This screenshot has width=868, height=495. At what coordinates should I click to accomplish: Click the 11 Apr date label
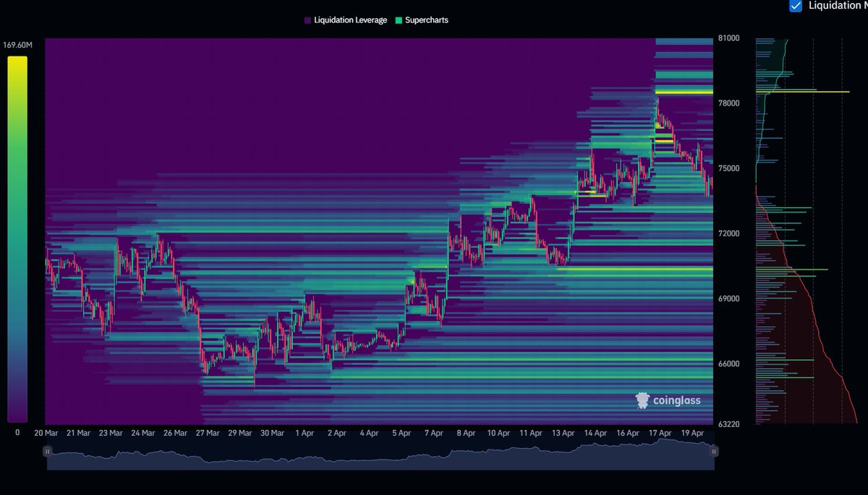click(531, 434)
